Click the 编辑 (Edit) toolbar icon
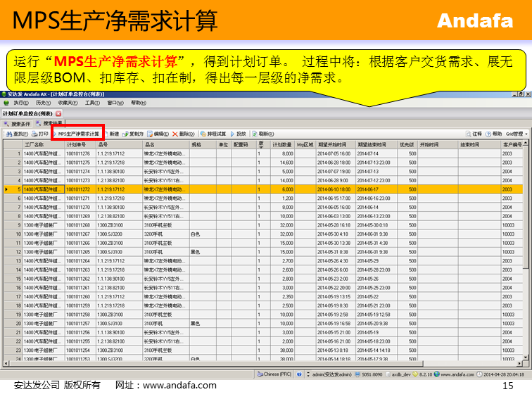532x399 pixels. point(158,134)
